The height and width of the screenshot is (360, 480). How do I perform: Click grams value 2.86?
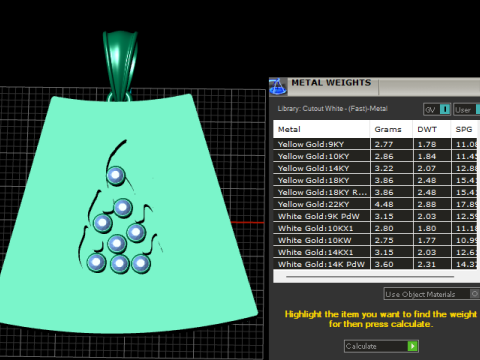tap(384, 156)
